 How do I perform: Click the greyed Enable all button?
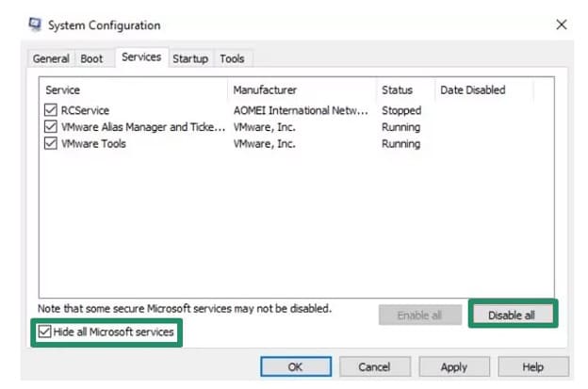pos(420,316)
